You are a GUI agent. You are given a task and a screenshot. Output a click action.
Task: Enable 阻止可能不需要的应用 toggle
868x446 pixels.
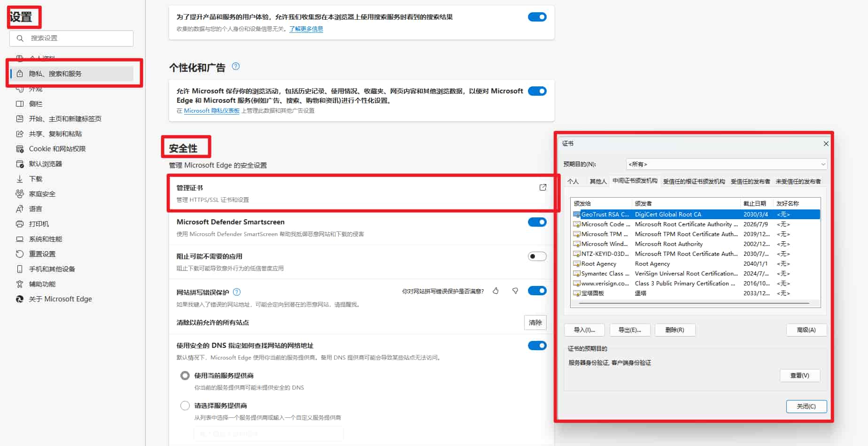[537, 256]
